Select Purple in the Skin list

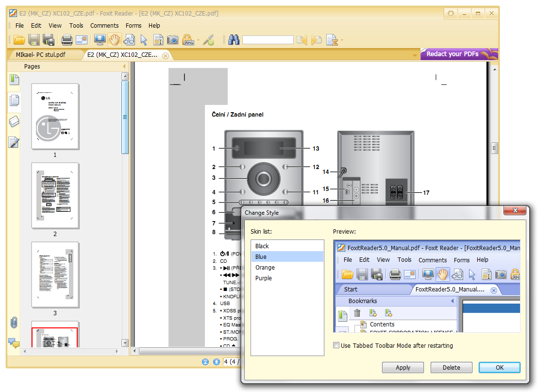[x=287, y=278]
